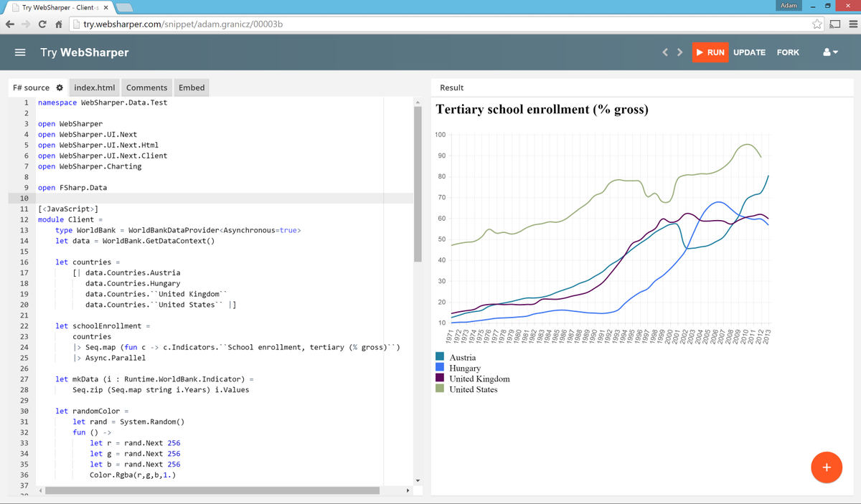Screen dimensions: 861x504
Task: Open a new browser tab
Action: pyautogui.click(x=124, y=8)
